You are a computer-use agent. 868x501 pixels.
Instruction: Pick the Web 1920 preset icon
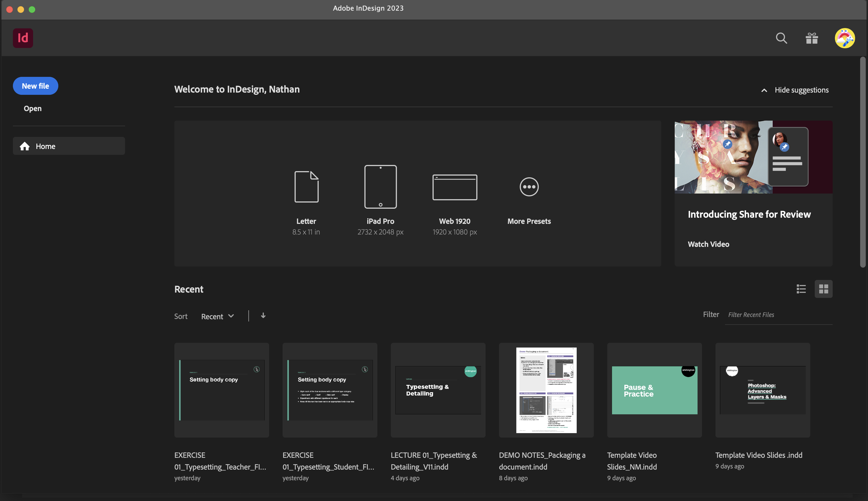click(x=455, y=187)
